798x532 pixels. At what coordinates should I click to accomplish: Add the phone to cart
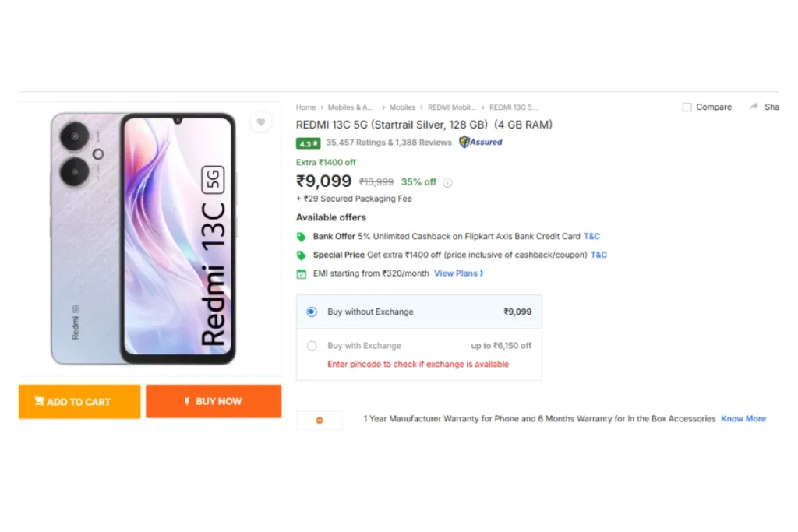pos(79,402)
